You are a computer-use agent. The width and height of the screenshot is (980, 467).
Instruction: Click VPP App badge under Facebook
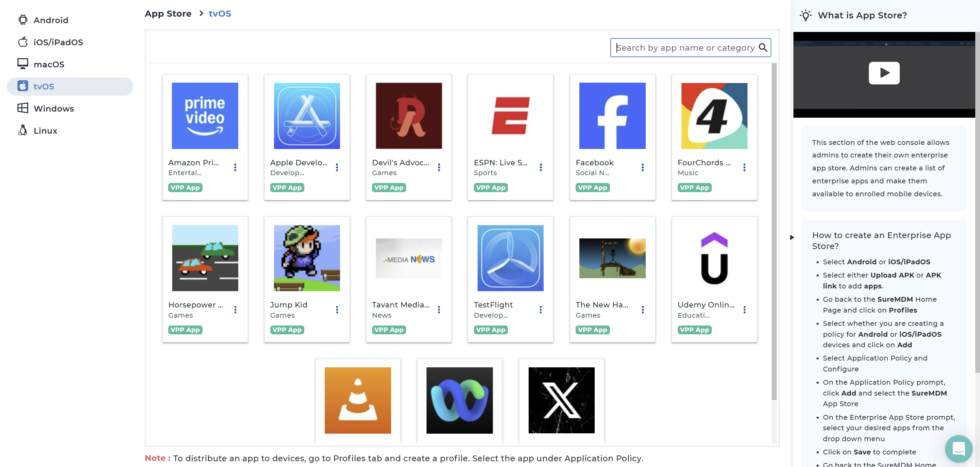coord(592,187)
